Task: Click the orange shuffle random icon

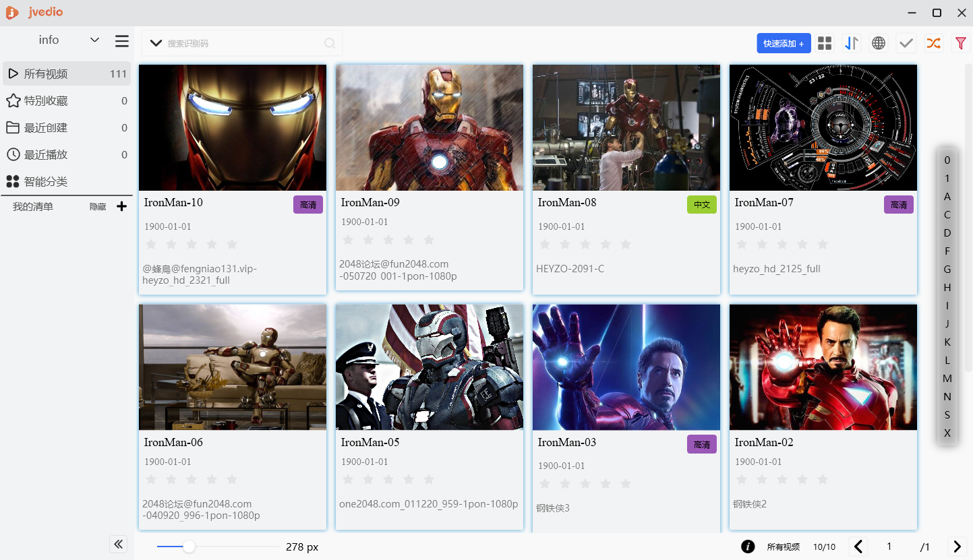Action: [933, 43]
